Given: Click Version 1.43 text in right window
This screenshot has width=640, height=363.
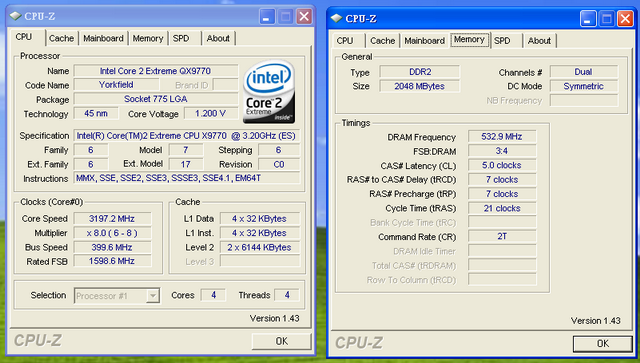Looking at the screenshot, I should (596, 321).
